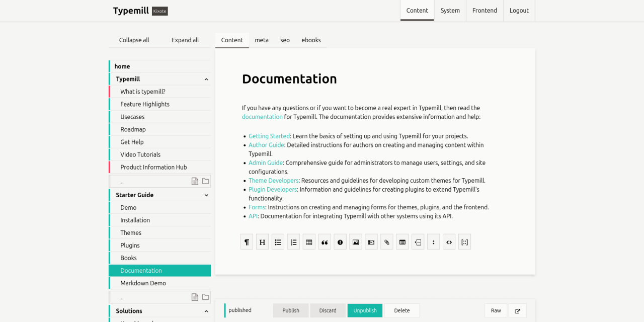The image size is (644, 322).
Task: Click the Unpublish button
Action: point(365,310)
